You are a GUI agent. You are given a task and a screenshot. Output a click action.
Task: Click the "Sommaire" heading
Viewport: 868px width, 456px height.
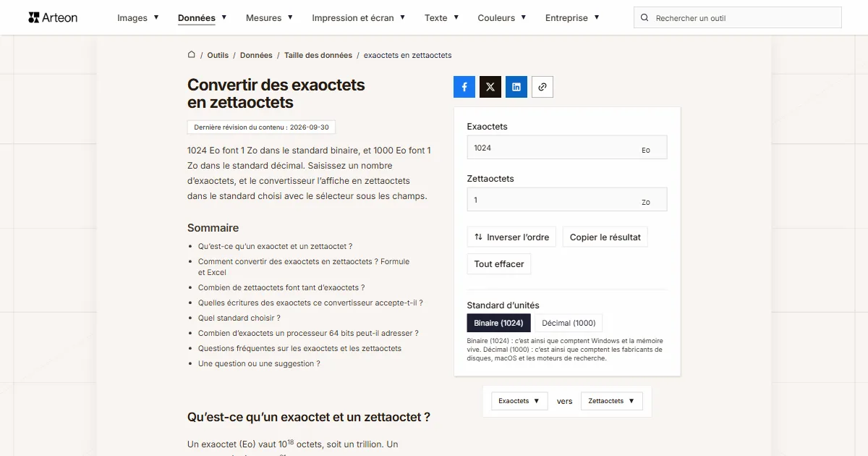pos(213,228)
